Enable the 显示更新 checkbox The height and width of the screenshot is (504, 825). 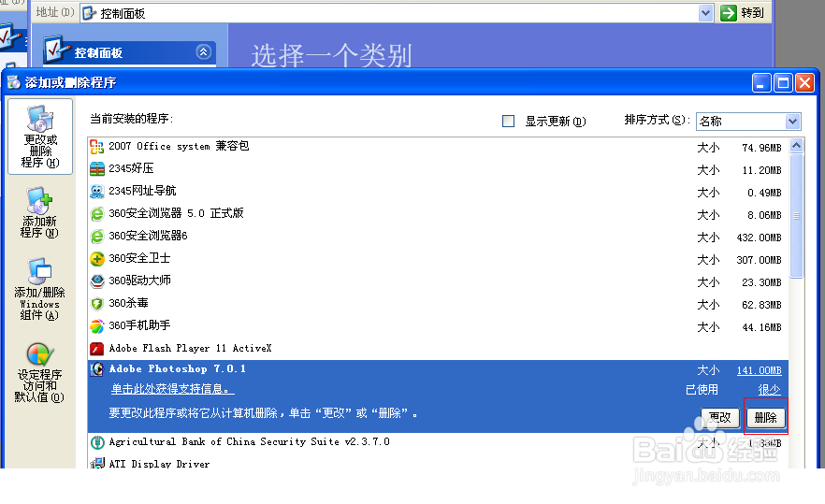click(508, 121)
